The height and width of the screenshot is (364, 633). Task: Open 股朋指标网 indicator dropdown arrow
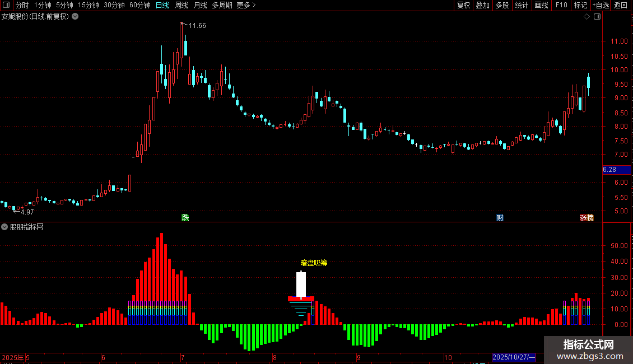[4, 227]
